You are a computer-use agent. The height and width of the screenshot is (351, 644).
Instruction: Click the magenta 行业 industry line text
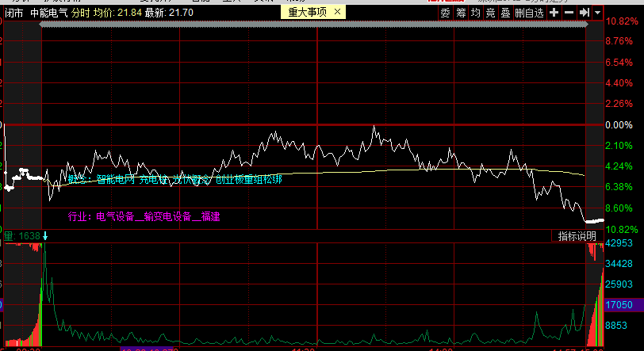[144, 216]
